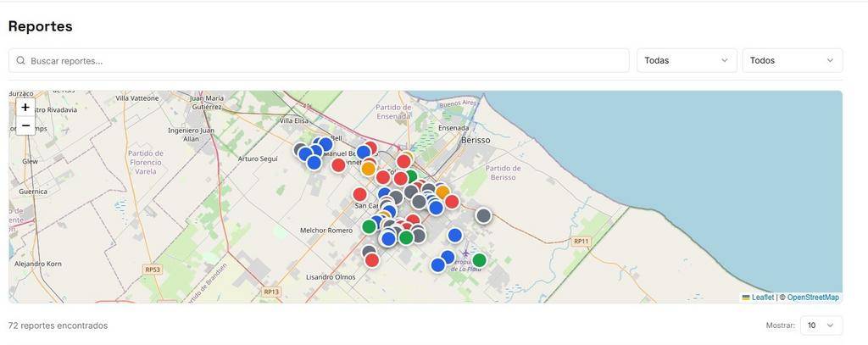Click the southernmost red marker above Lisandro Olmos
The height and width of the screenshot is (345, 868).
point(371,260)
